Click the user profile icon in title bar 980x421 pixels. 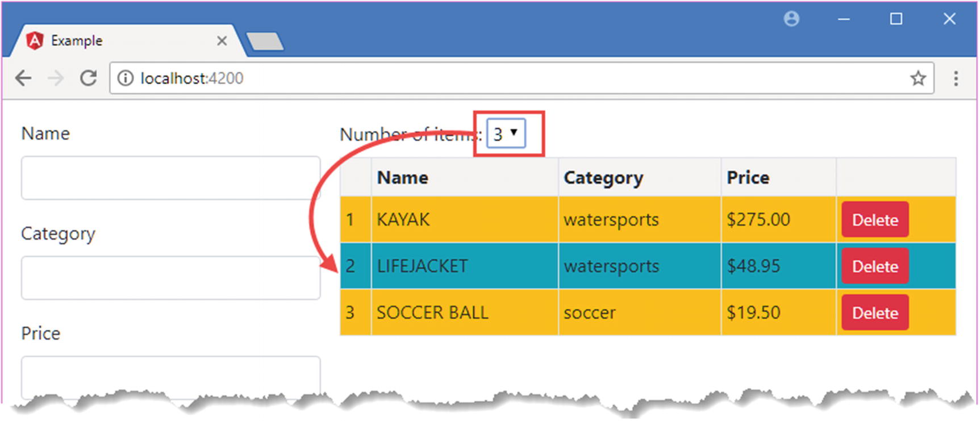tap(791, 19)
